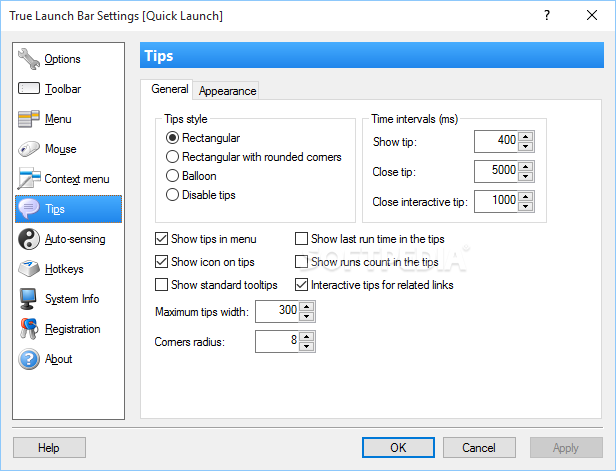Screen dimensions: 616x471
Task: Toggle Interactive tips for related links
Action: (x=301, y=284)
